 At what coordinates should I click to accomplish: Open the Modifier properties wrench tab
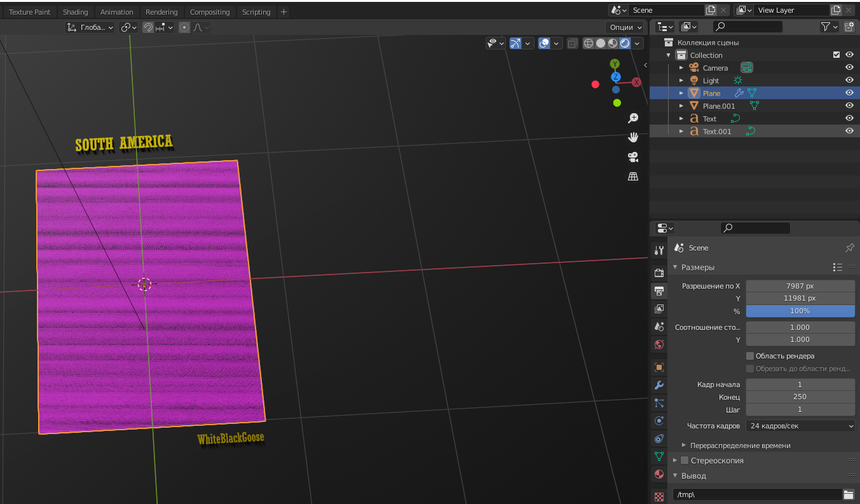[659, 385]
